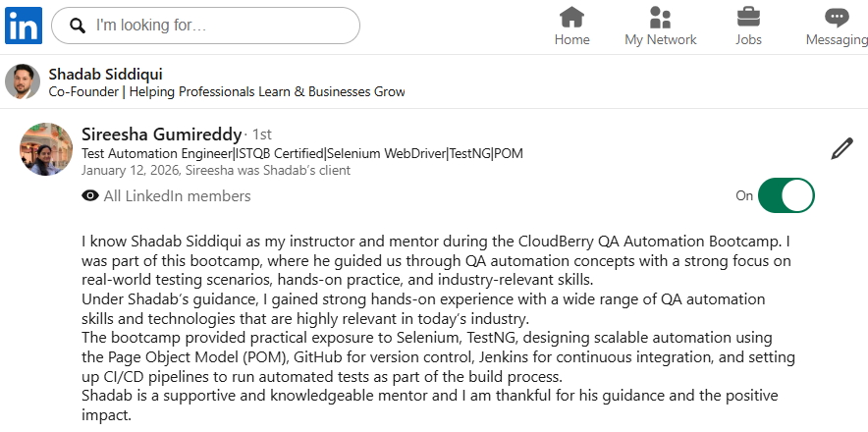Click the 1st connection degree badge

tap(261, 135)
